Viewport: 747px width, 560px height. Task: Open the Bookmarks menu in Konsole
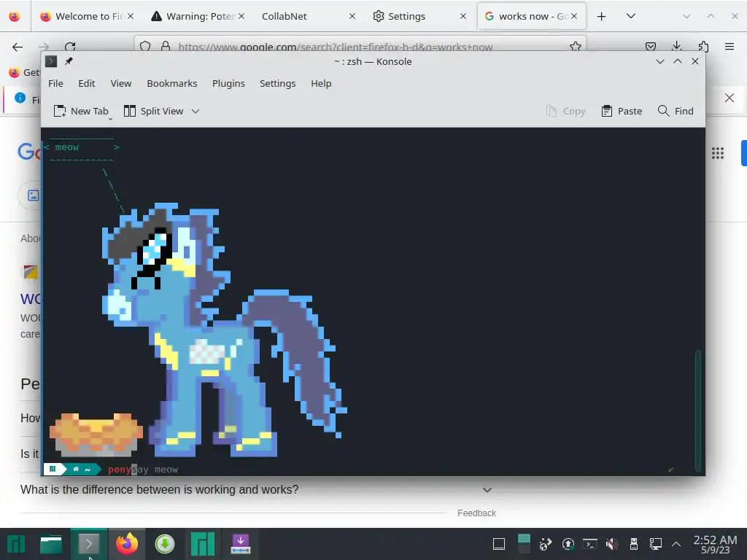click(x=172, y=83)
